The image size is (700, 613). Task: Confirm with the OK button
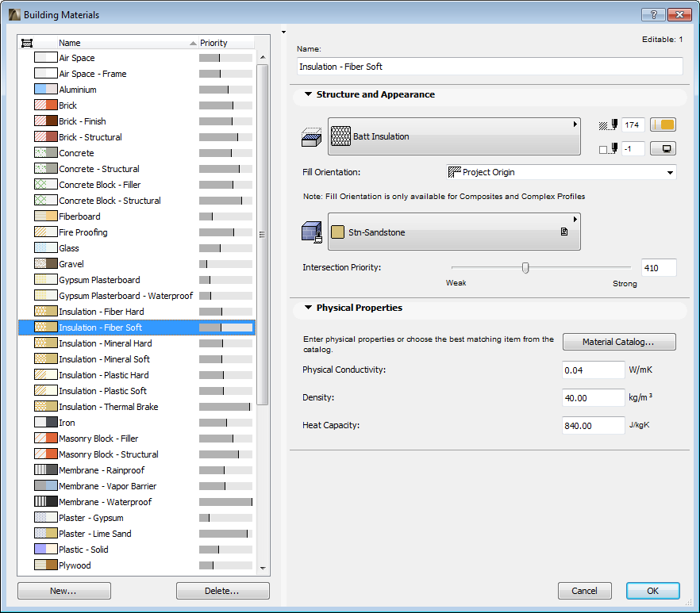tap(652, 591)
